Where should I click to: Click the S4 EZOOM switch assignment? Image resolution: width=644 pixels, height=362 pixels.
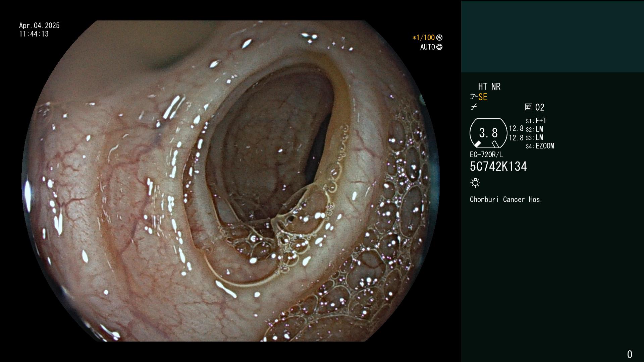click(540, 146)
